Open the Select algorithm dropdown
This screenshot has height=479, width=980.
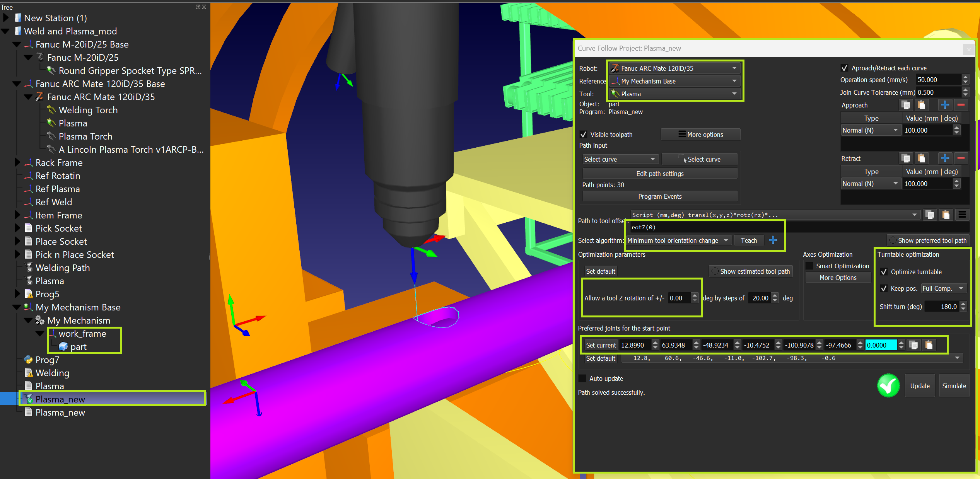click(678, 240)
